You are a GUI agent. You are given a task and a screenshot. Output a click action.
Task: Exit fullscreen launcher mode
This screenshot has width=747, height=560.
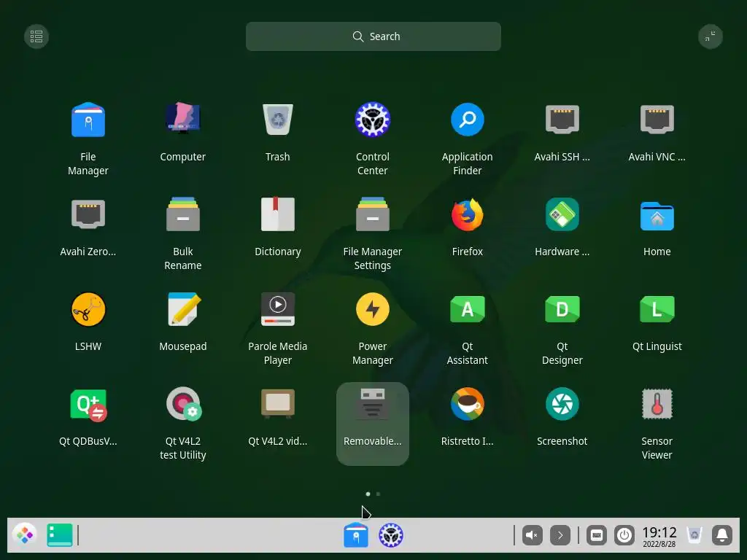pos(711,36)
